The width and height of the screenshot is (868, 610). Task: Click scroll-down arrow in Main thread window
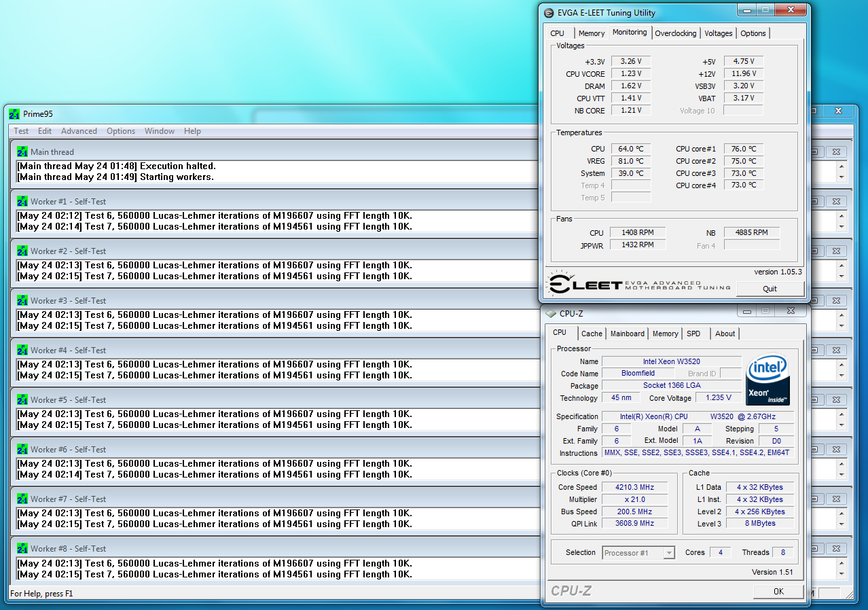click(842, 177)
